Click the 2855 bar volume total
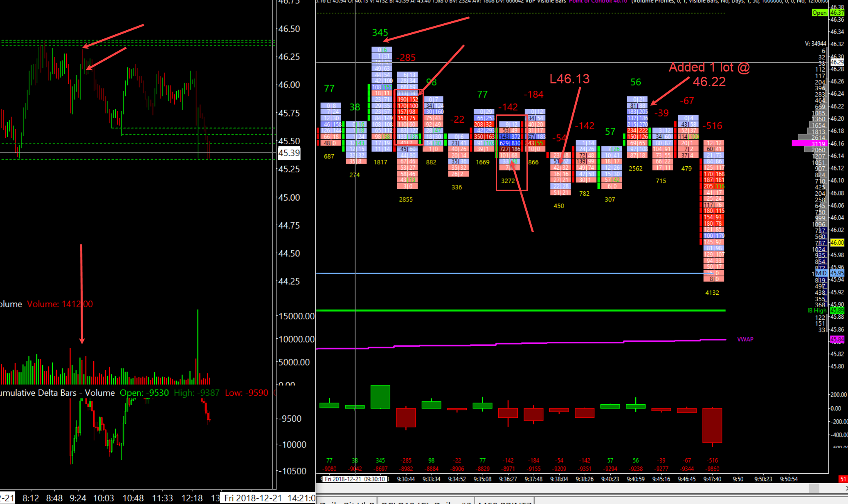Image resolution: width=848 pixels, height=504 pixels. 406,199
